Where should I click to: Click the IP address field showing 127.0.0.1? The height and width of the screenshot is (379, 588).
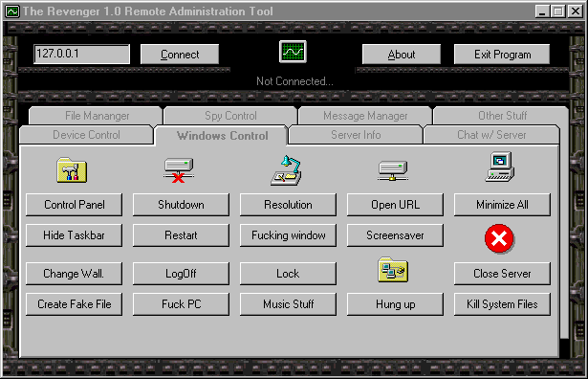click(82, 54)
